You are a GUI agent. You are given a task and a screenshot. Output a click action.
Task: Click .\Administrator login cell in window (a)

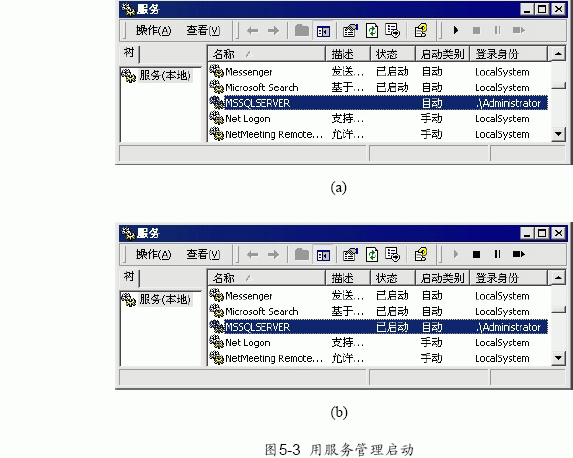(x=509, y=103)
